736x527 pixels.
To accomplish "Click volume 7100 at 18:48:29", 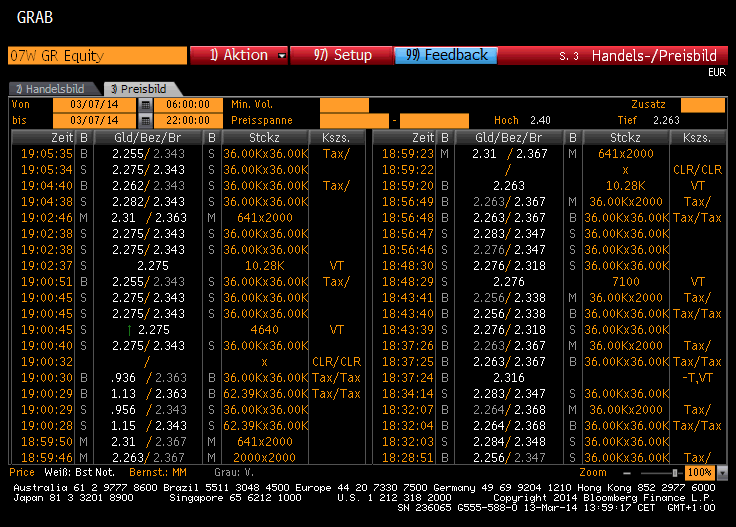I will (626, 282).
